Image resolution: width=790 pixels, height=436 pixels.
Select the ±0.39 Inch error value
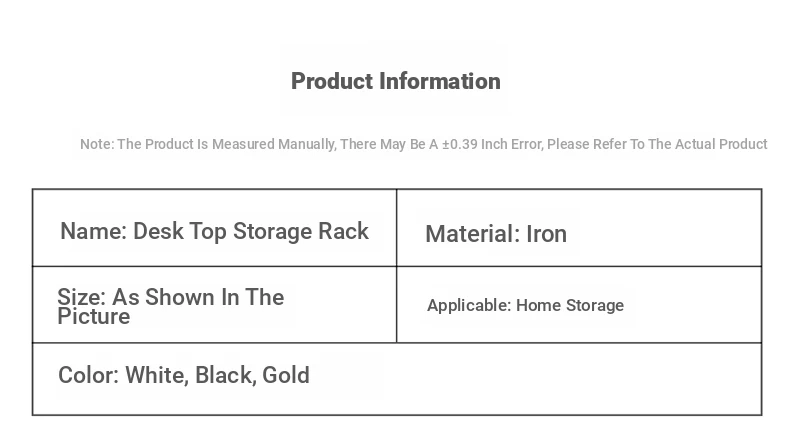coord(459,144)
